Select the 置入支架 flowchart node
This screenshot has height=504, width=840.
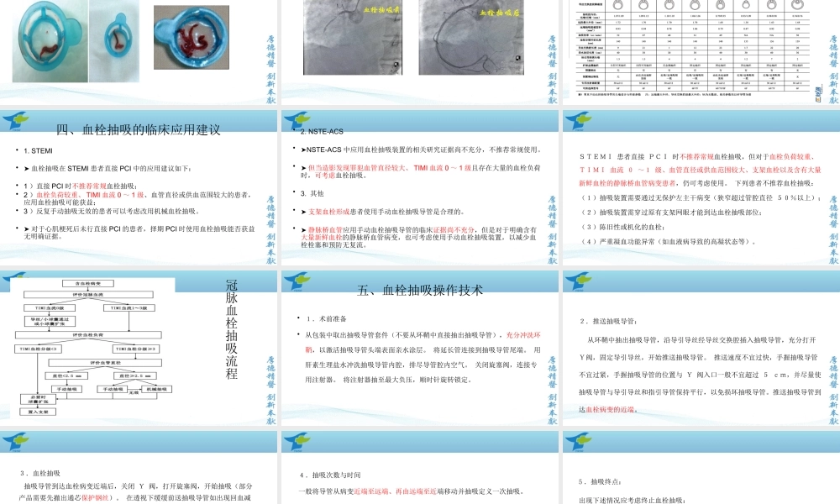39,412
